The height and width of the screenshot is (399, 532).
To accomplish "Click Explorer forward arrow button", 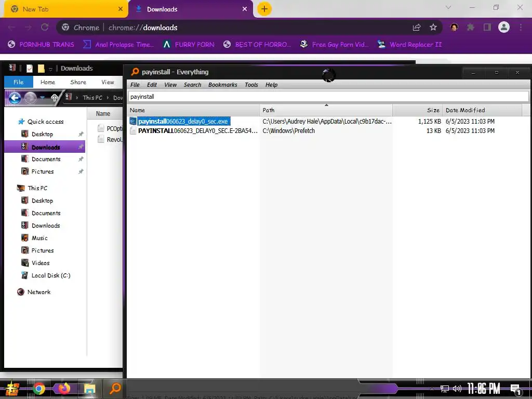I will point(30,98).
